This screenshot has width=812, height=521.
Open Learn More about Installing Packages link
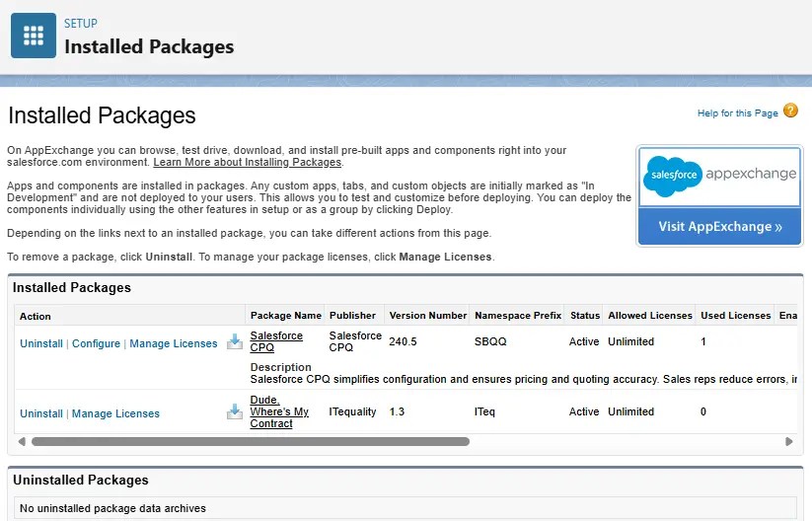click(247, 162)
